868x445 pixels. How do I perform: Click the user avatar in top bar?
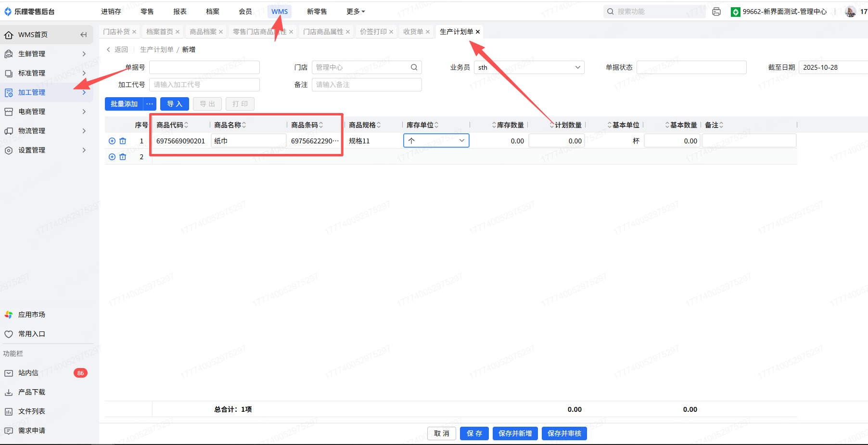tap(850, 12)
